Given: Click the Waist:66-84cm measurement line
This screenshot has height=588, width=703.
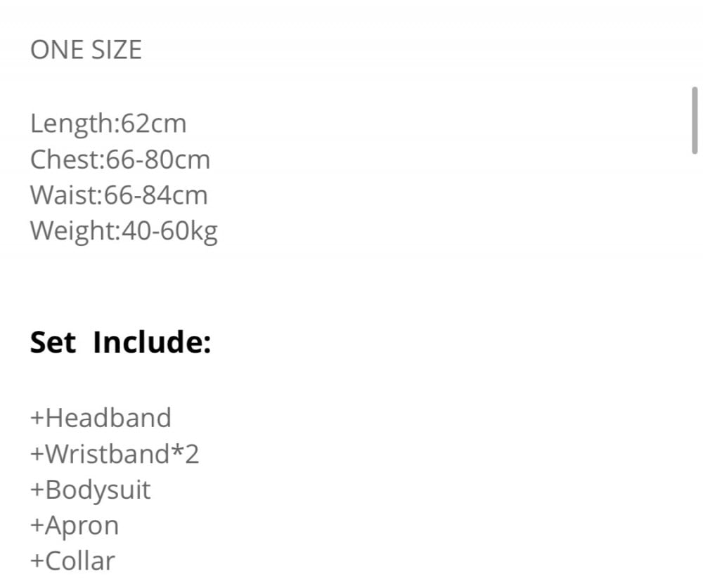Looking at the screenshot, I should point(119,195).
